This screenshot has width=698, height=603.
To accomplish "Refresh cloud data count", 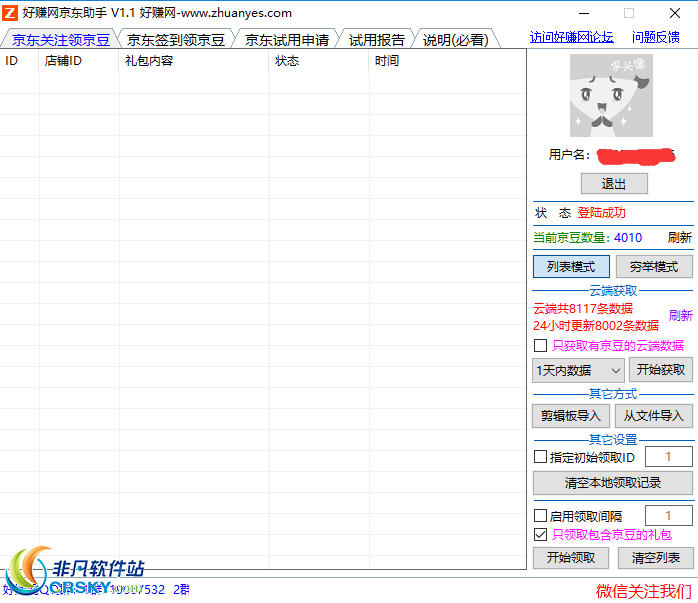I will [681, 316].
